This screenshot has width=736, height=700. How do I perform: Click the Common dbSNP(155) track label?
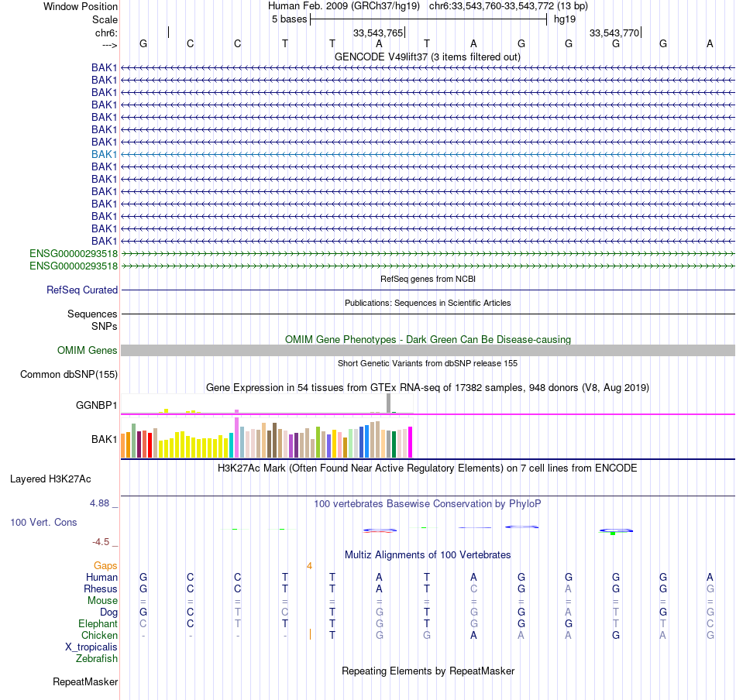coord(69,375)
